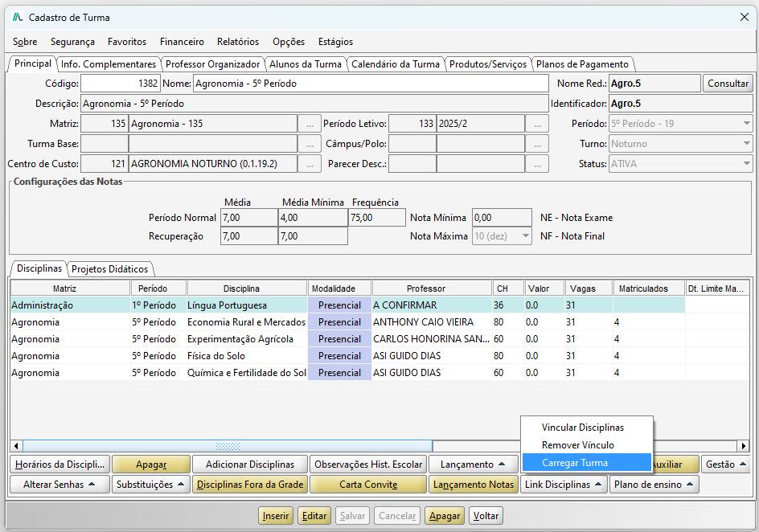
Task: Open the Alunos da Turma tab
Action: click(x=306, y=63)
